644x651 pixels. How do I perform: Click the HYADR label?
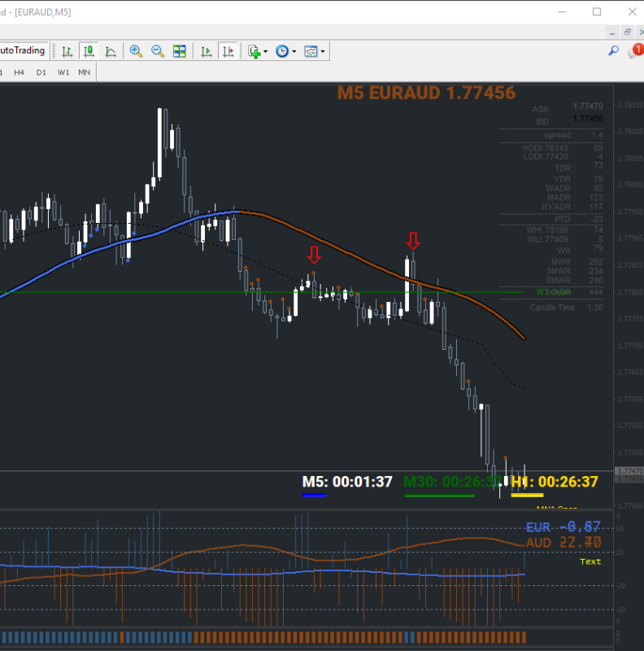click(x=559, y=207)
